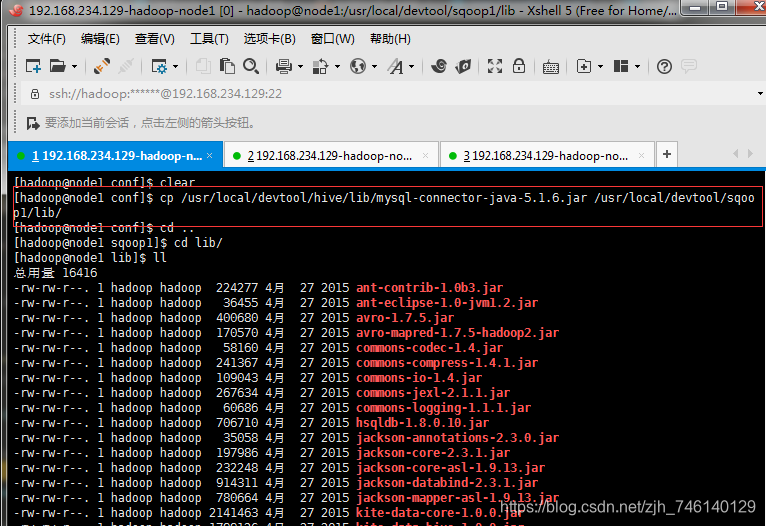Expand the color scheme dropdown arrow

click(x=337, y=66)
